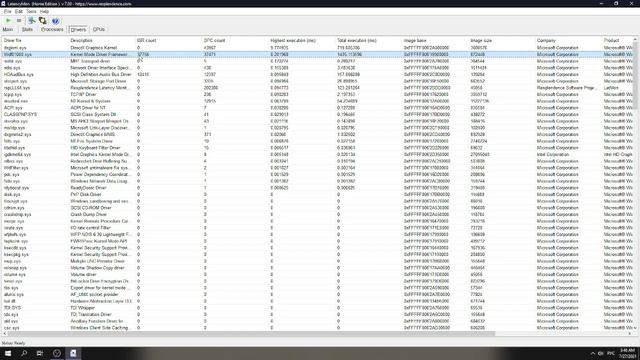Show hidden system tray icons
Screen dimensions: 640x360
(x=592, y=353)
